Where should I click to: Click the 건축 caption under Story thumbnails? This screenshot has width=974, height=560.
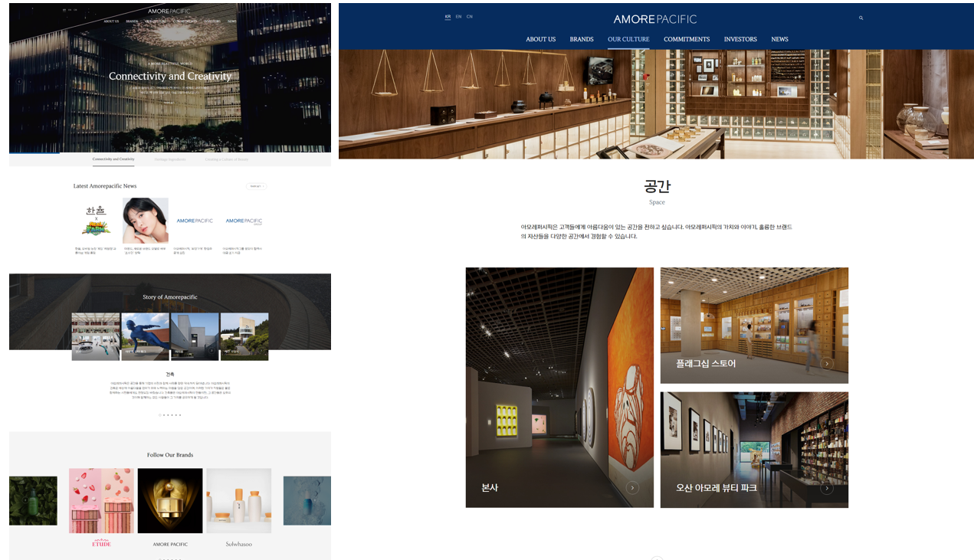170,375
